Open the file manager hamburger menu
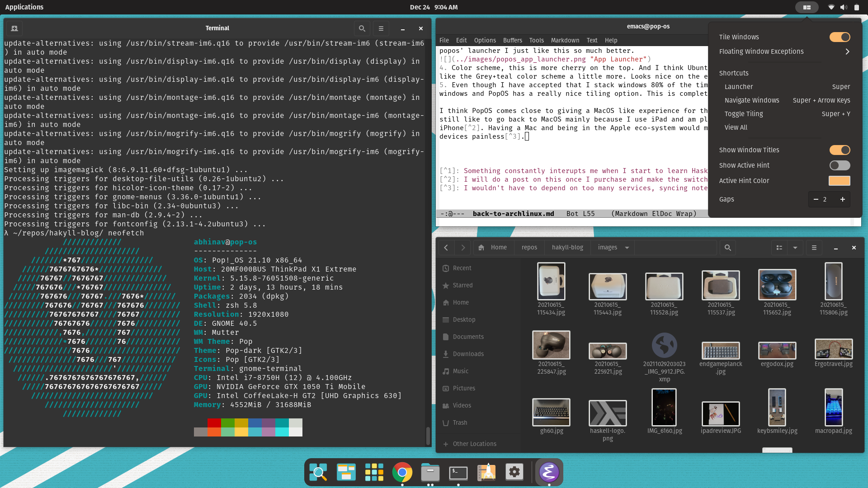 tap(814, 247)
